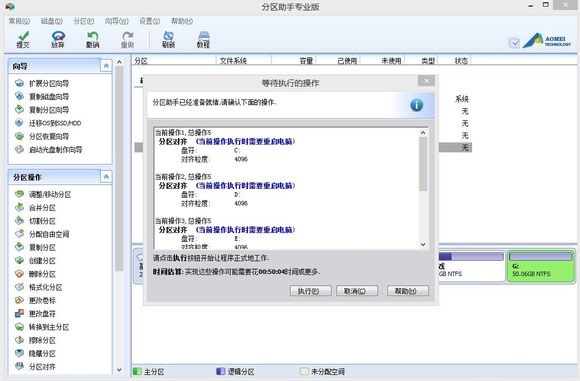Toggle the checkbox icon beside the AOMEI logo

coord(514,43)
